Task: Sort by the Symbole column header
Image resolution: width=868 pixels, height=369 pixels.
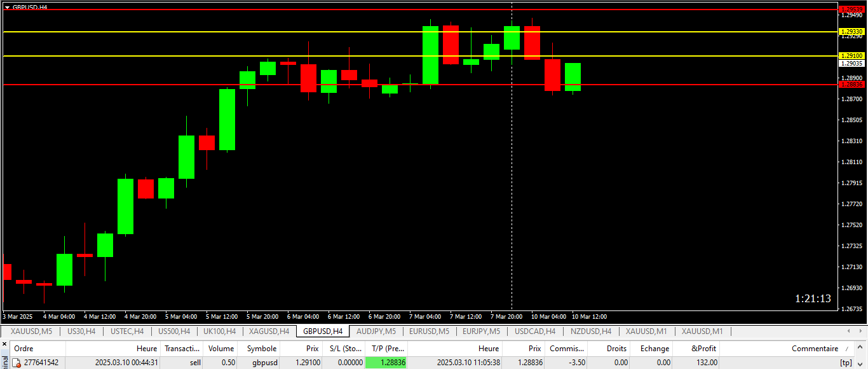Action: pos(259,349)
